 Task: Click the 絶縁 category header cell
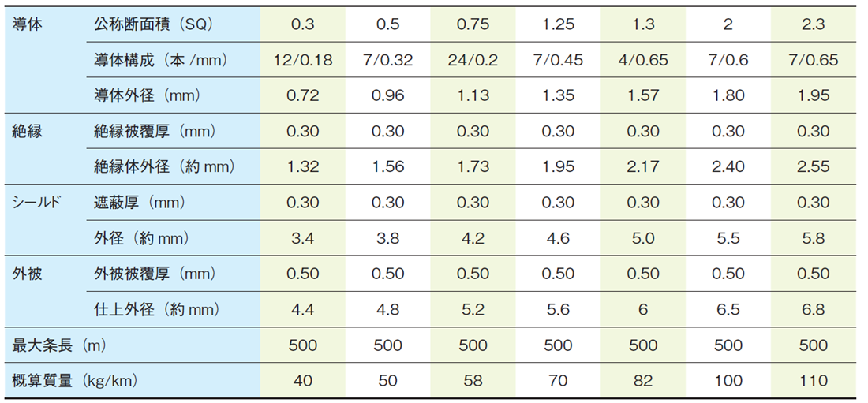28,132
